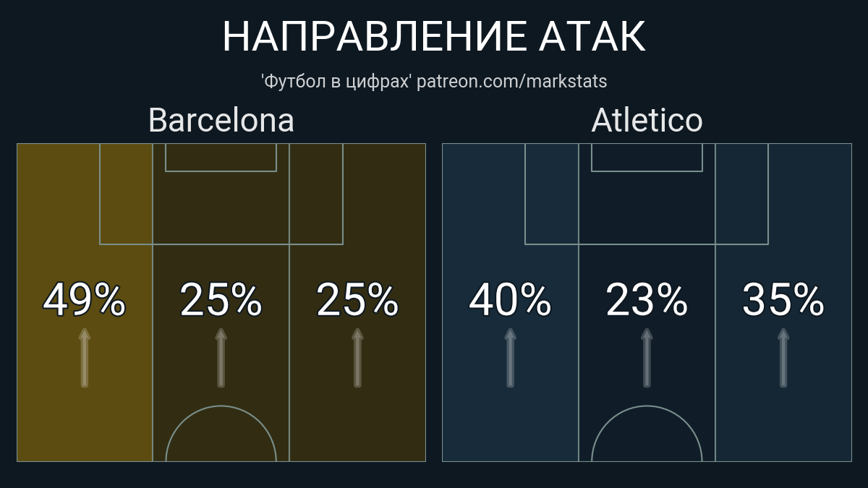Select the Atletico team heading

click(647, 120)
